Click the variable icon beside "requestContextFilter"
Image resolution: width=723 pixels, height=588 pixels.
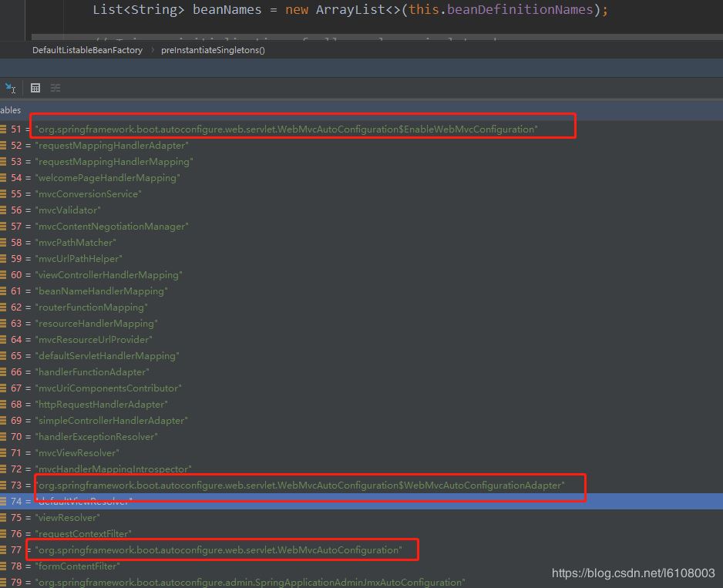tap(5, 533)
